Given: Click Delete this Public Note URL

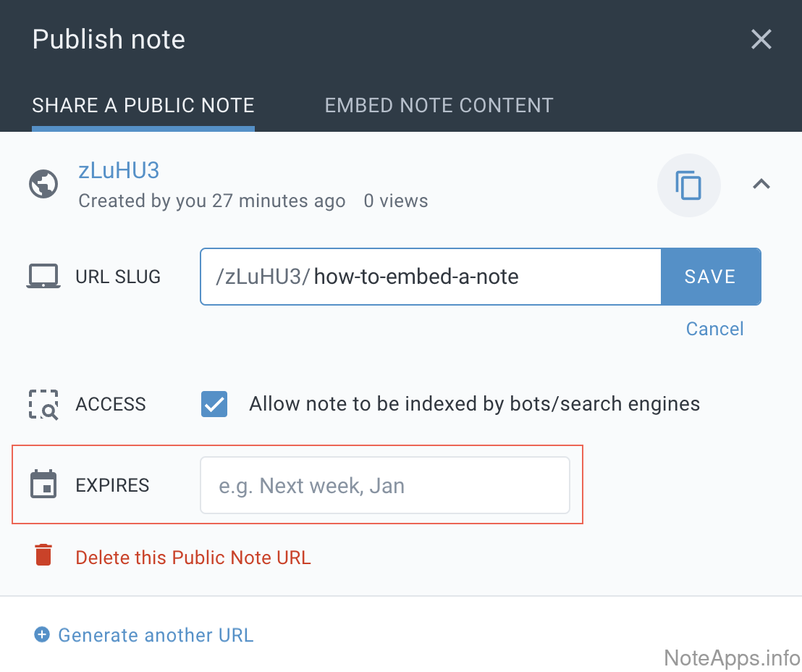Looking at the screenshot, I should click(x=193, y=558).
